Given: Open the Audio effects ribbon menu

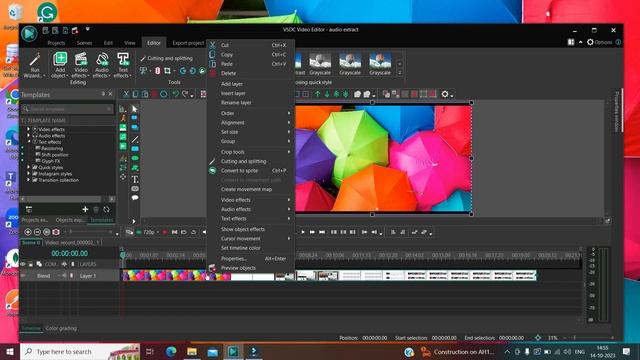Looking at the screenshot, I should [102, 64].
